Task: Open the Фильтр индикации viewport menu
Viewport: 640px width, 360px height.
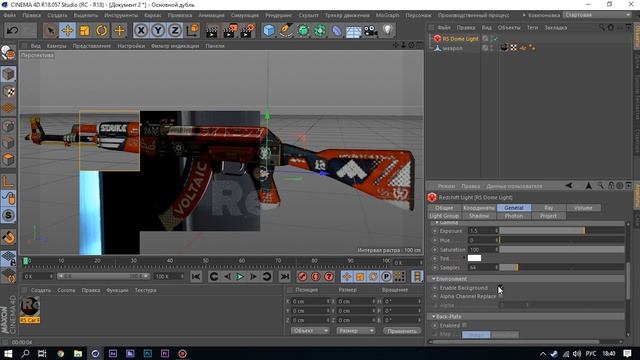Action: click(x=175, y=46)
